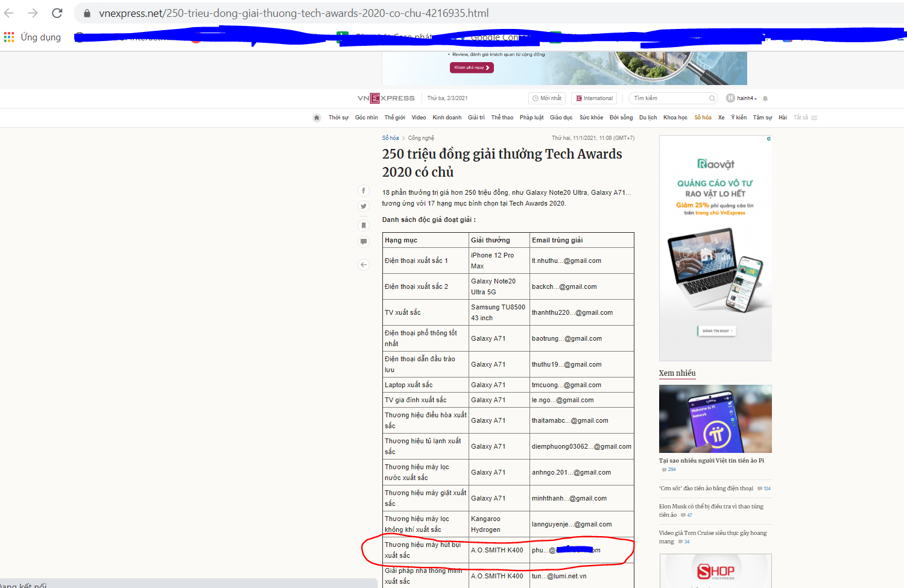Reload the page with the refresh icon
Screen dimensions: 907x588
(57, 13)
